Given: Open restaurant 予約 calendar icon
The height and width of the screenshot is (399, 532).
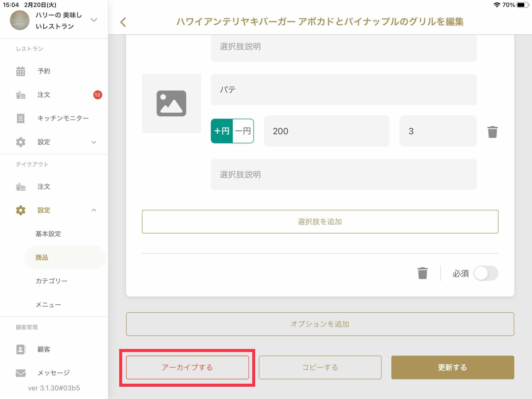Looking at the screenshot, I should pyautogui.click(x=21, y=71).
